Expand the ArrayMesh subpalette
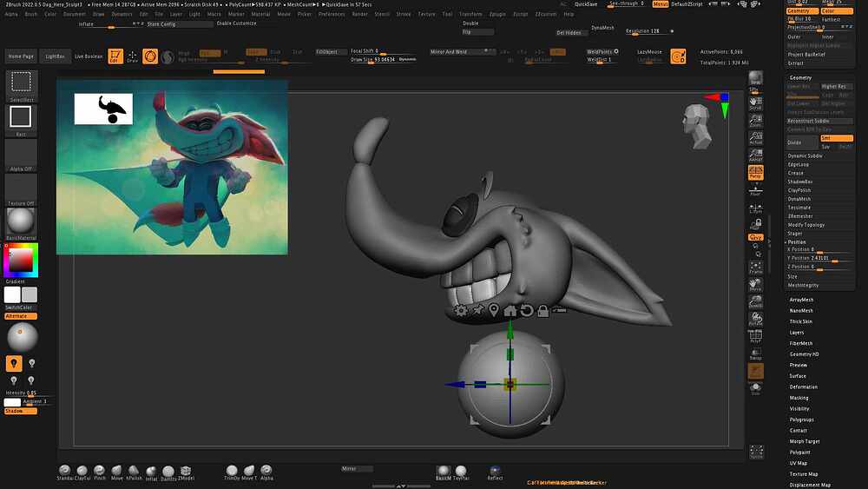Viewport: 868px width, 489px height. pyautogui.click(x=801, y=300)
